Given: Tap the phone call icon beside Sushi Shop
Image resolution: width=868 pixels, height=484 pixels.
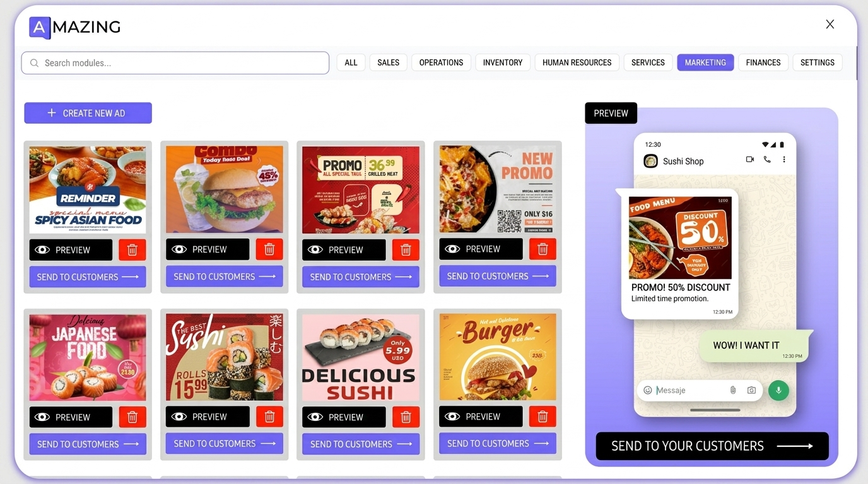Looking at the screenshot, I should [767, 159].
